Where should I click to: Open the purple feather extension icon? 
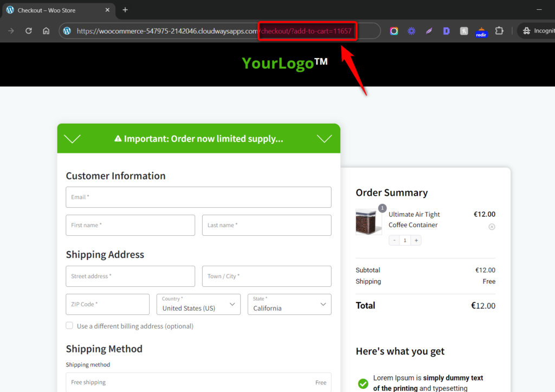(x=429, y=31)
